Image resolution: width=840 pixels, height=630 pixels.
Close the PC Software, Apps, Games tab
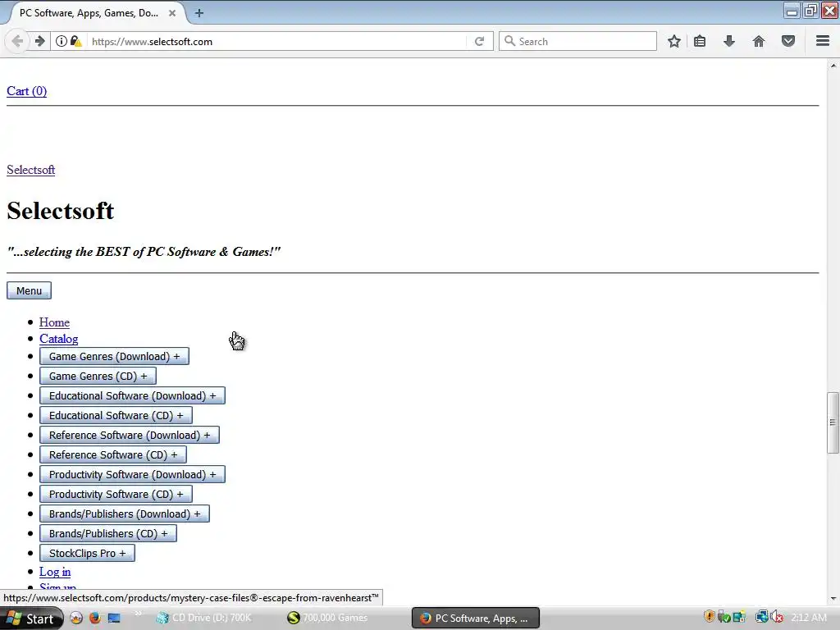tap(172, 13)
